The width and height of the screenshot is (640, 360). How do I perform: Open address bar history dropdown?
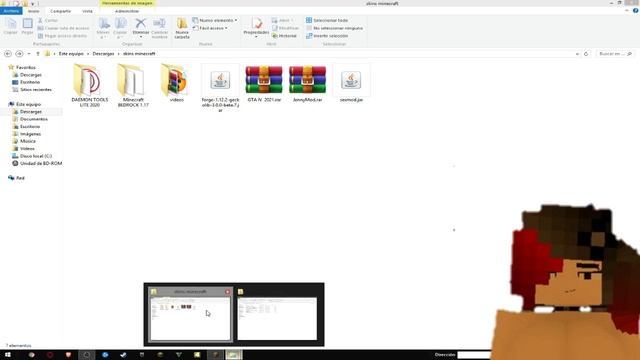577,54
